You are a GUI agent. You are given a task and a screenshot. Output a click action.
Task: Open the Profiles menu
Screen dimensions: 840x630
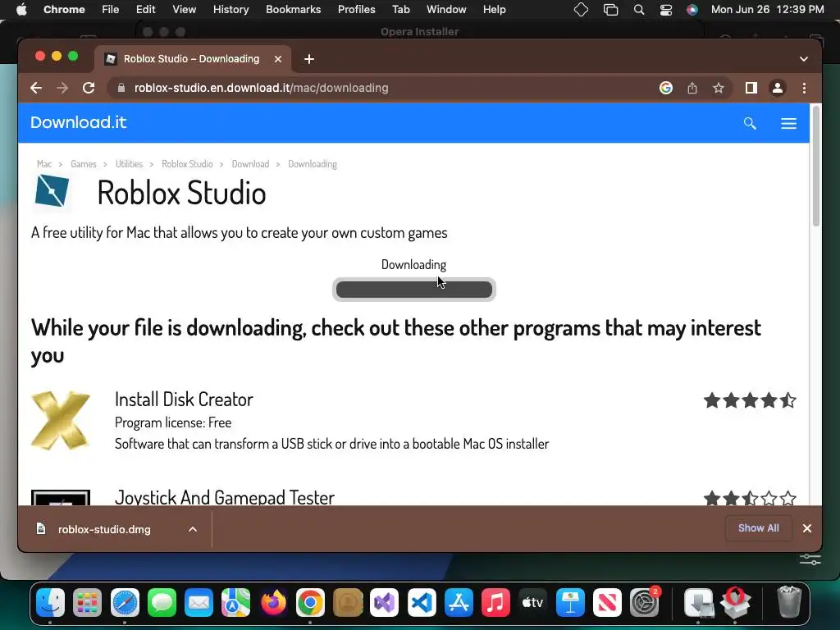(356, 10)
